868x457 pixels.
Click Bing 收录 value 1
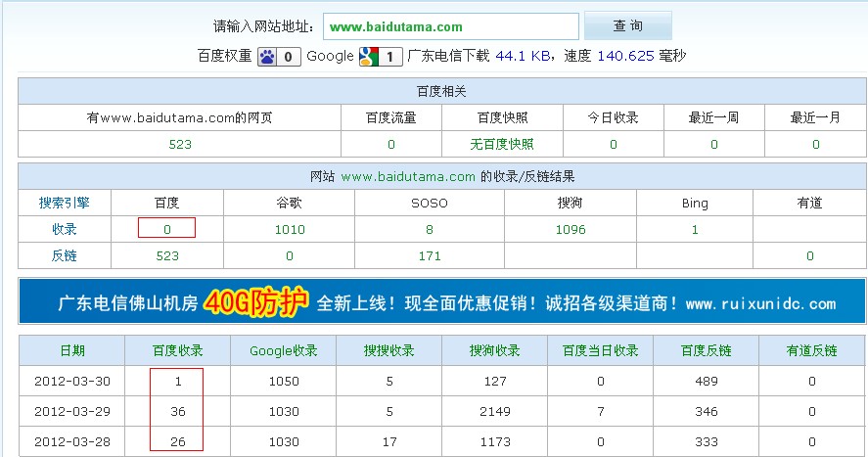pos(695,230)
